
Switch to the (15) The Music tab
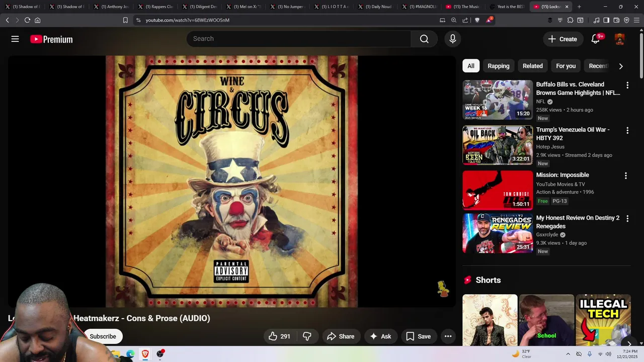(x=463, y=7)
